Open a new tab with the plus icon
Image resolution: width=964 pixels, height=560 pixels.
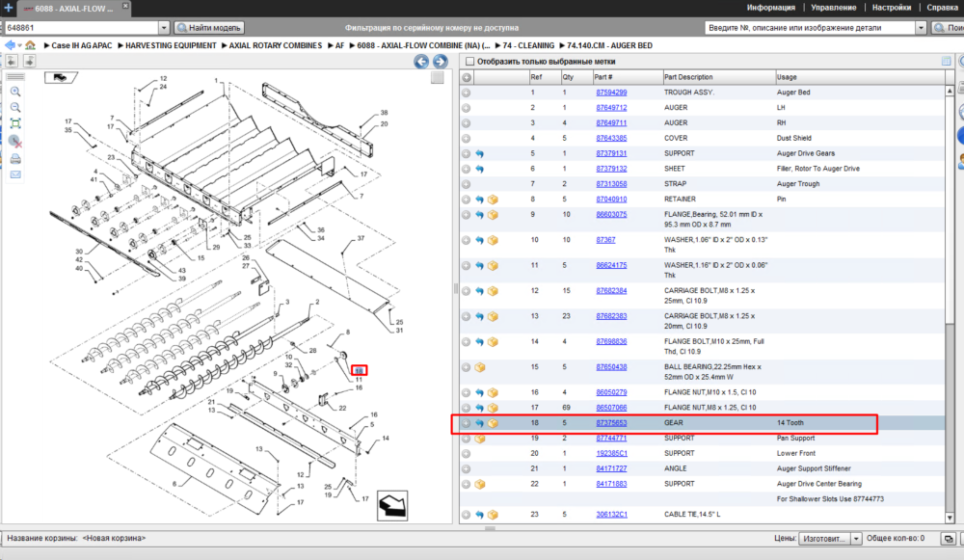click(9, 8)
